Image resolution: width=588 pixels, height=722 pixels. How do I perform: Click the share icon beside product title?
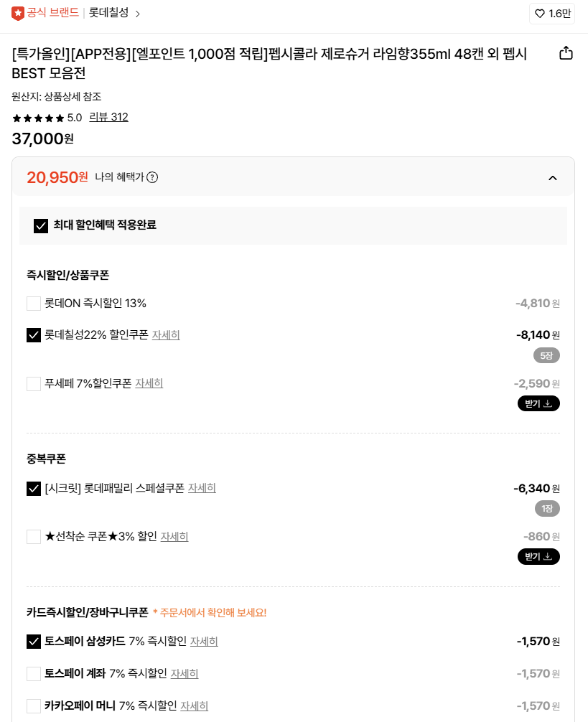click(x=566, y=54)
